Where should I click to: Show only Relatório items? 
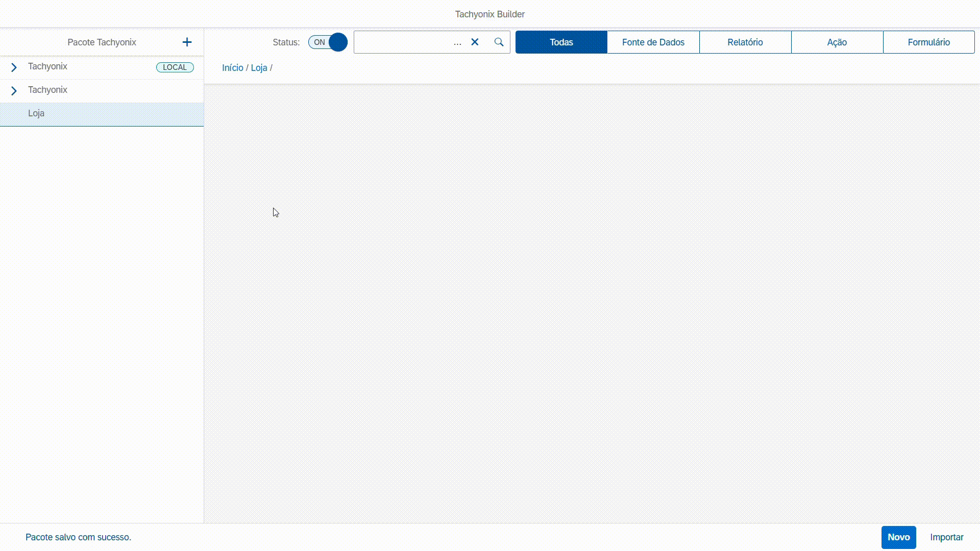pos(745,42)
